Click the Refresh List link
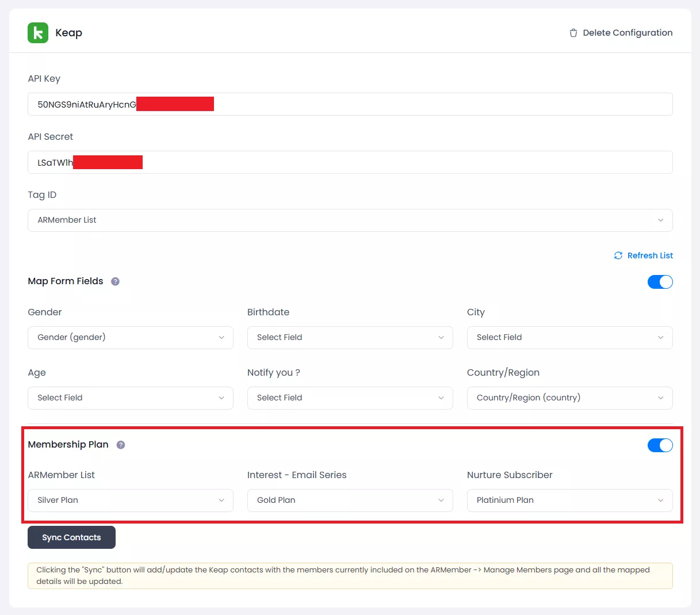This screenshot has width=700, height=615. click(649, 255)
